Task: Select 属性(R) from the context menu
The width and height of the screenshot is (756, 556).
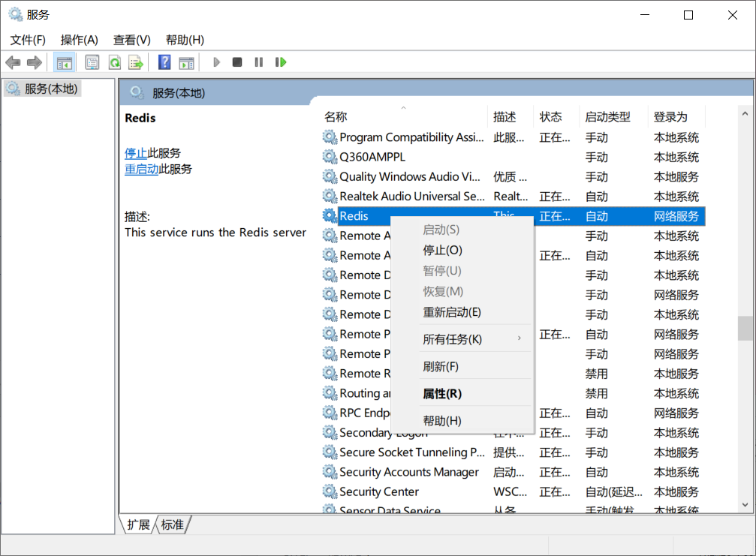Action: (442, 394)
